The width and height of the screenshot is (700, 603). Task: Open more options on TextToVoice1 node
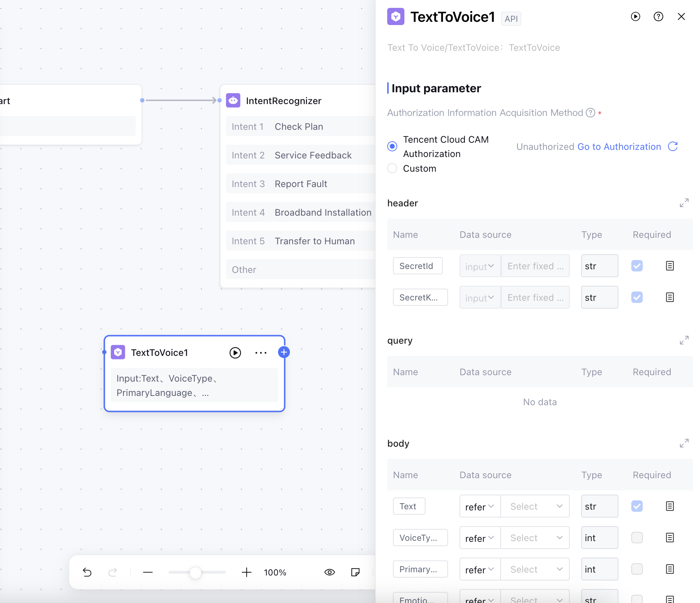[261, 353]
